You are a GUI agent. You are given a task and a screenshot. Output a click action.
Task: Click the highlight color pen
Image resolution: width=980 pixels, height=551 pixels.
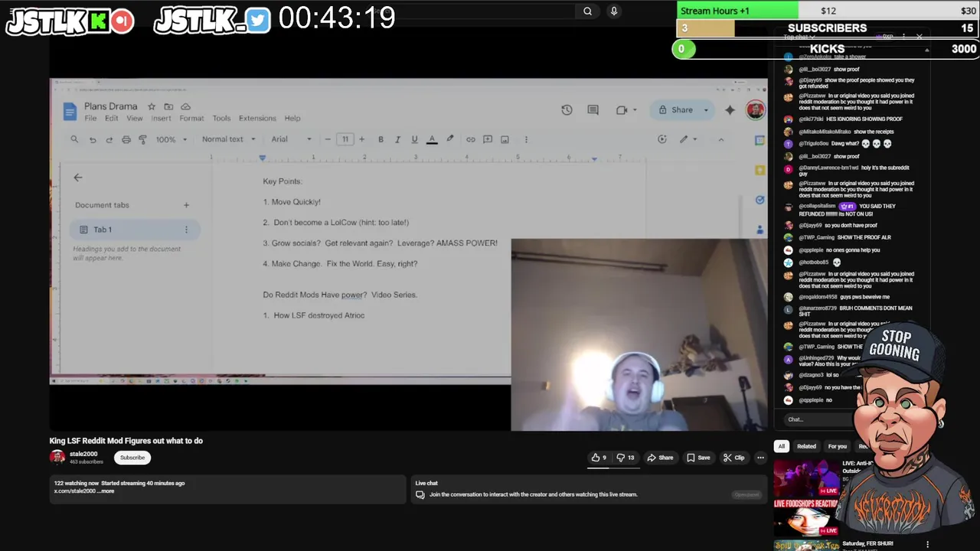click(450, 139)
